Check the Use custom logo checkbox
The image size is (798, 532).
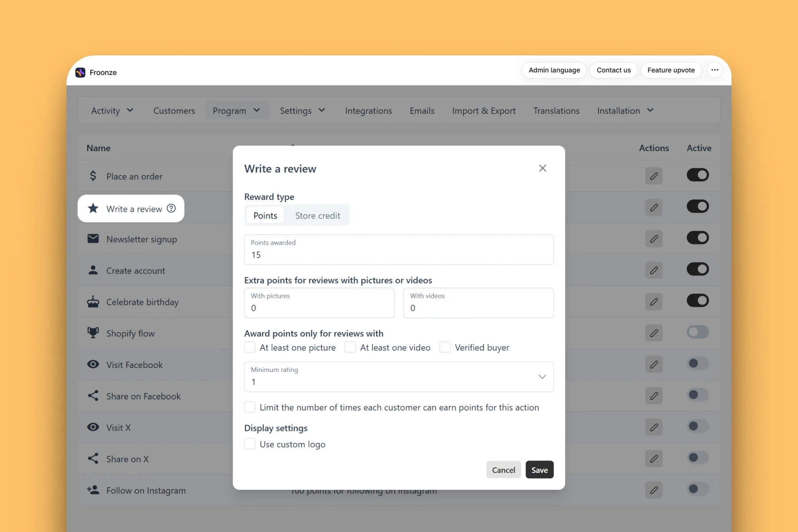tap(250, 444)
